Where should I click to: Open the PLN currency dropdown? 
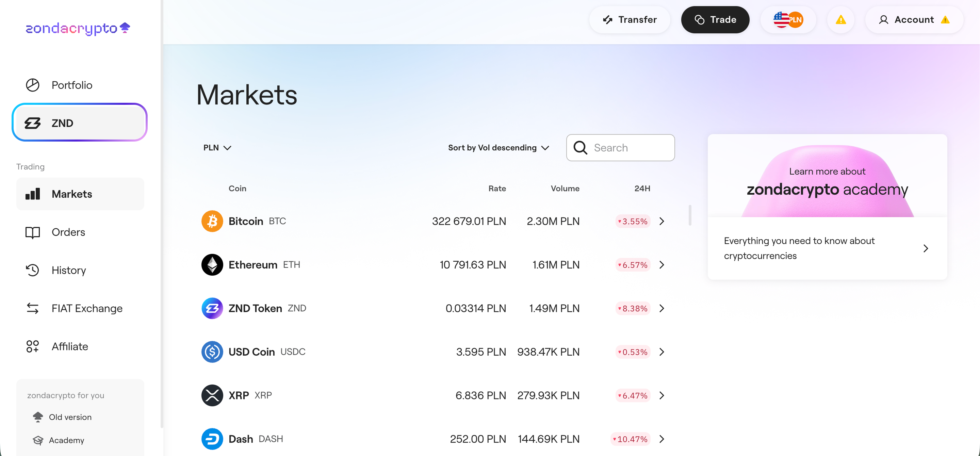(217, 148)
